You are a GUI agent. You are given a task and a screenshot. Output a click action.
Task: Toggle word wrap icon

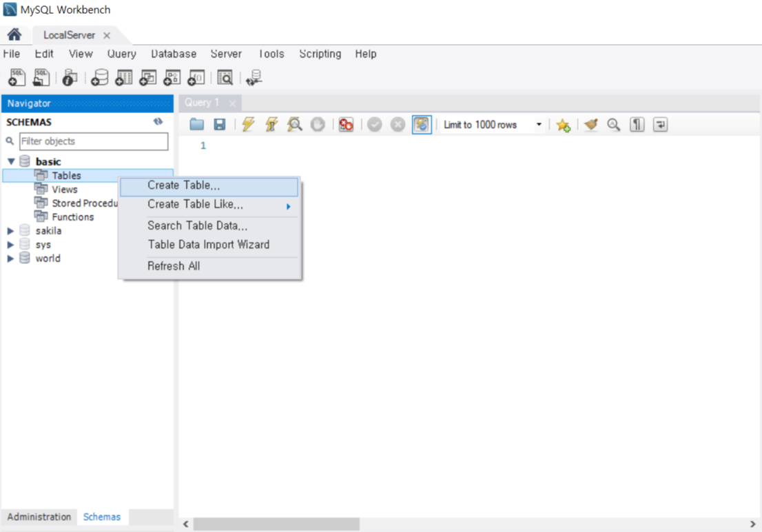(x=661, y=125)
